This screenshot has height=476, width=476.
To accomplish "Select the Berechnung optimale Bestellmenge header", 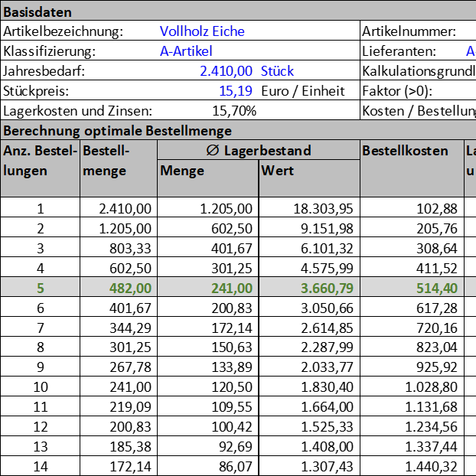I will tap(118, 131).
